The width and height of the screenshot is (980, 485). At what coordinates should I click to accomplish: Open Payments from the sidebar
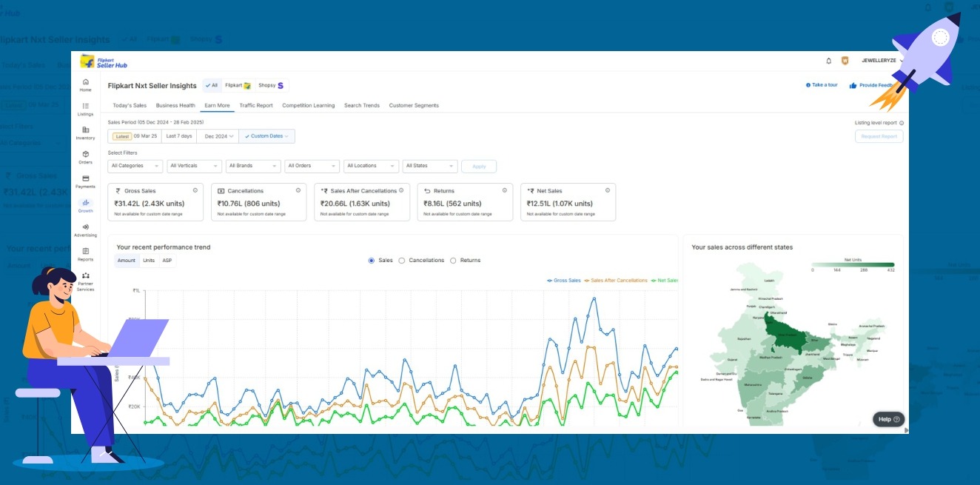click(85, 181)
